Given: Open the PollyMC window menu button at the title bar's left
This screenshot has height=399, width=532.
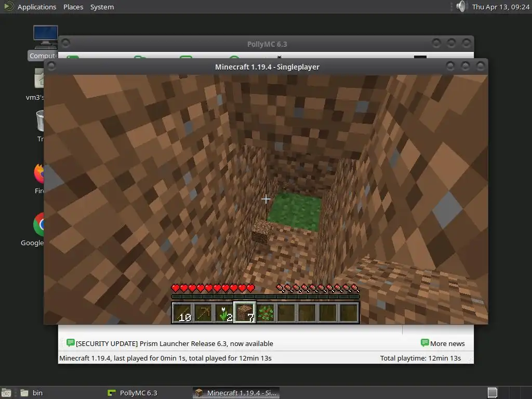Looking at the screenshot, I should [66, 43].
